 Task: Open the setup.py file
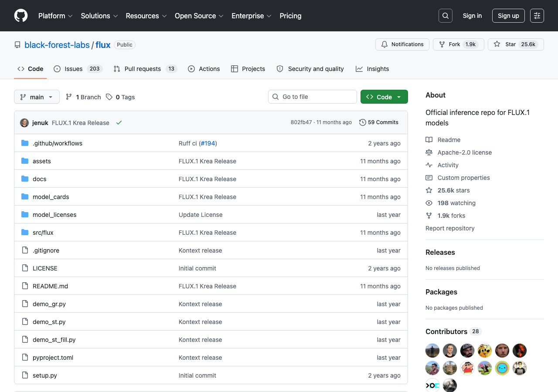pyautogui.click(x=45, y=375)
